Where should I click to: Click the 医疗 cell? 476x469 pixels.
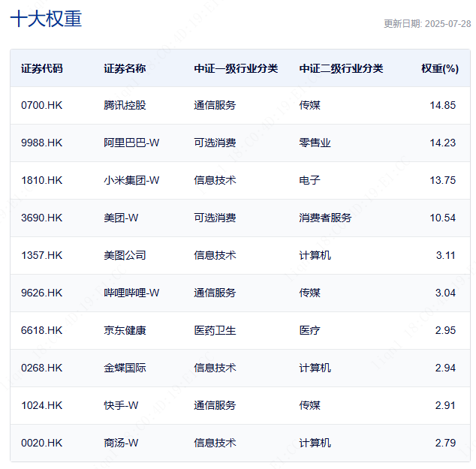point(309,330)
